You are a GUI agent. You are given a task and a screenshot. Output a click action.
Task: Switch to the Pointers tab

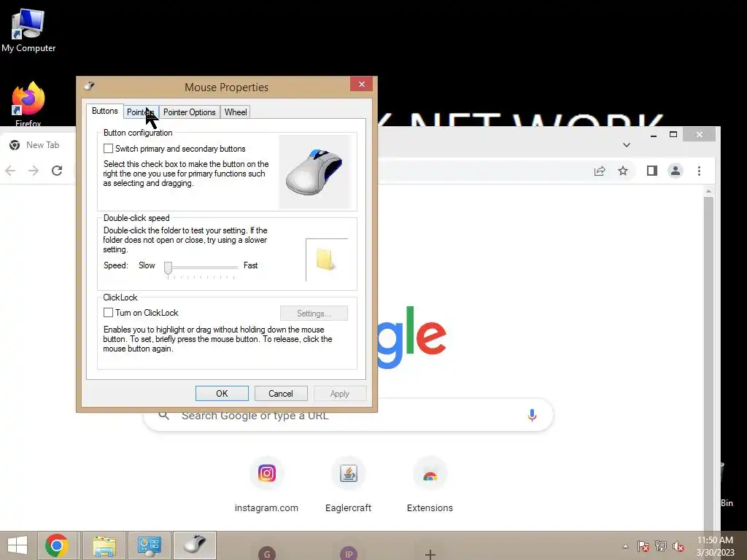[x=141, y=112]
